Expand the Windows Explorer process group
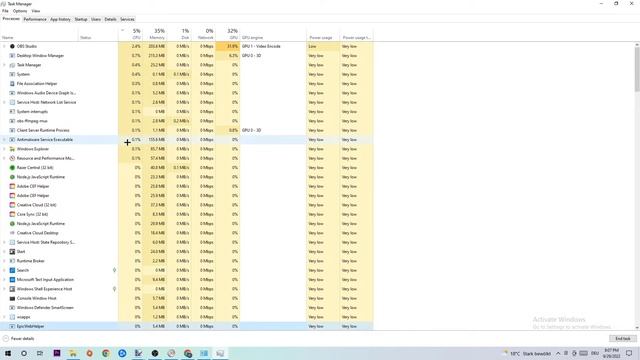The image size is (640, 360). pyautogui.click(x=4, y=149)
